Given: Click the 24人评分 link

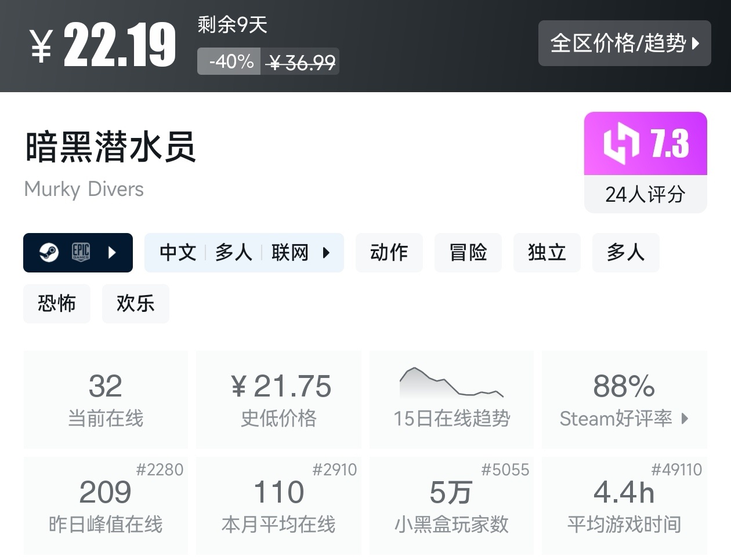Looking at the screenshot, I should tap(645, 195).
